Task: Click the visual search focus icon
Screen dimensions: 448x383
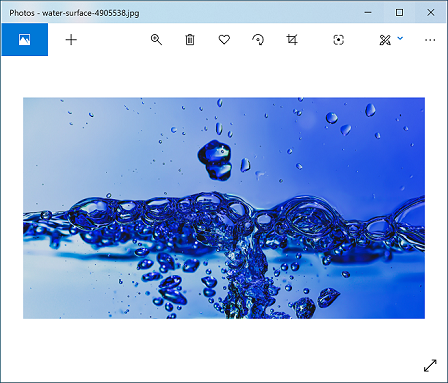Action: tap(339, 40)
